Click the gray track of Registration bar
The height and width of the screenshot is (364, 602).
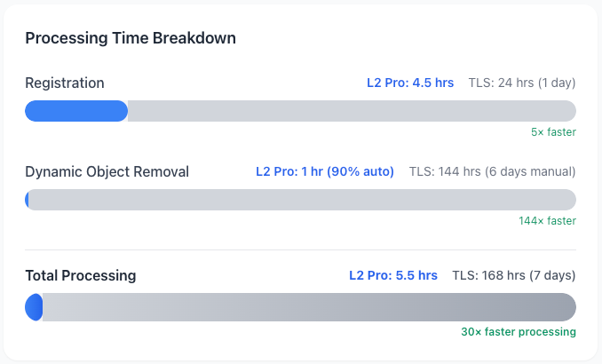point(352,111)
